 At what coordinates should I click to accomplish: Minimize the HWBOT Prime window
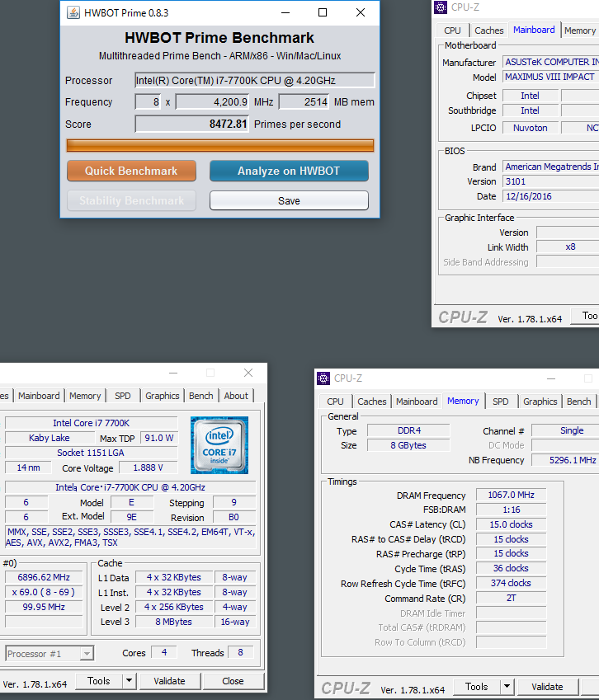click(285, 12)
